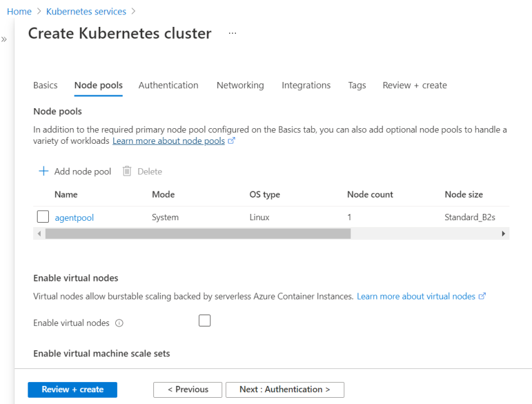Open the Networking tab
Image resolution: width=532 pixels, height=404 pixels.
(x=240, y=85)
